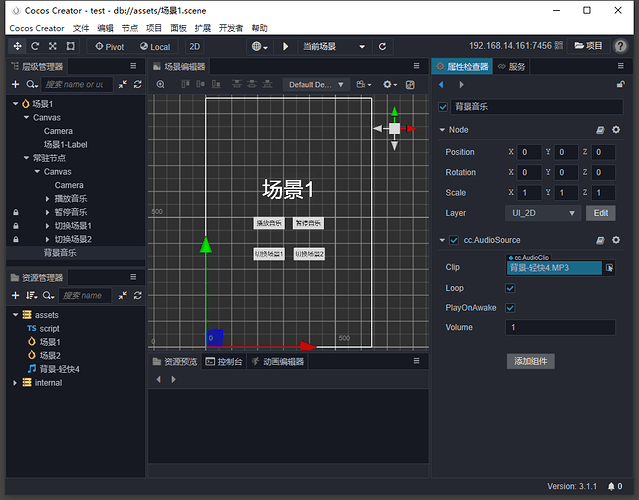Open the 项目 menu
639x500 pixels.
[154, 28]
